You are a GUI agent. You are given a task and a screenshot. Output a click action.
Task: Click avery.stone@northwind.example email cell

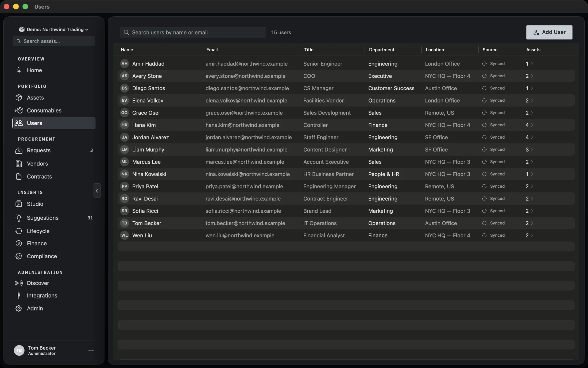click(245, 76)
